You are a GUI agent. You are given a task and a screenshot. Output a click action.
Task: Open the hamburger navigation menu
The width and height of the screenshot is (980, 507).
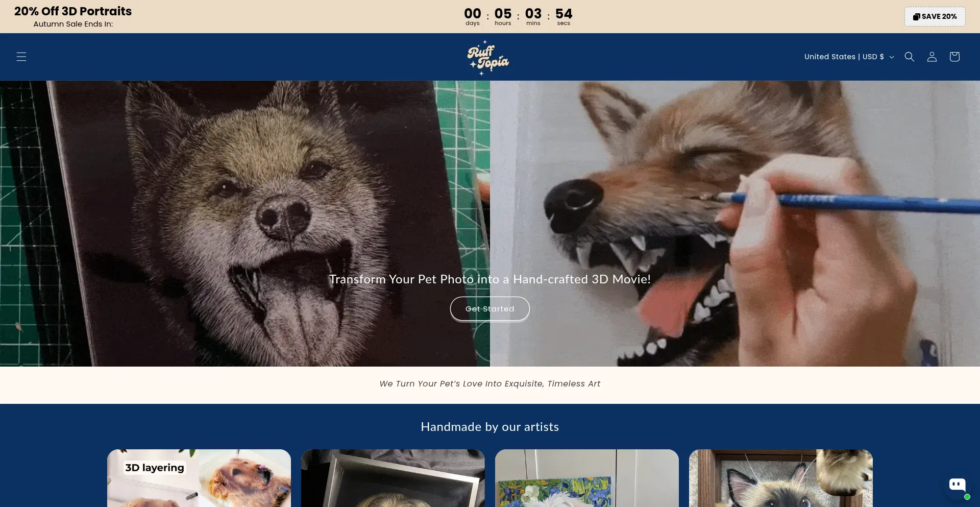pos(21,57)
